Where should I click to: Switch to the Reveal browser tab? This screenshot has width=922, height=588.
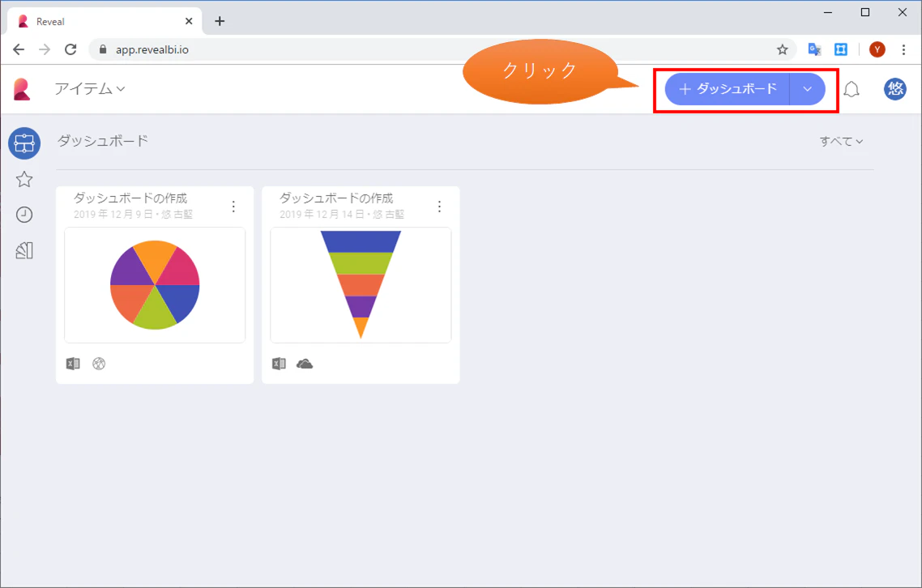pos(105,21)
